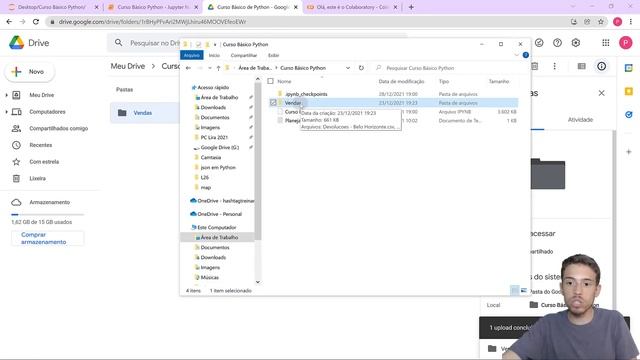The width and height of the screenshot is (640, 360).
Task: Switch to Curso Básico Python Jupyter tab
Action: click(x=153, y=7)
